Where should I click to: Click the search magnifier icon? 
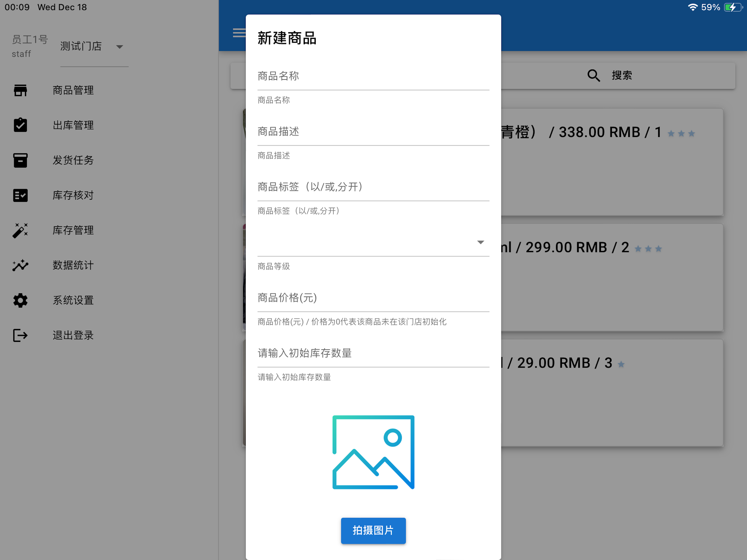point(593,75)
